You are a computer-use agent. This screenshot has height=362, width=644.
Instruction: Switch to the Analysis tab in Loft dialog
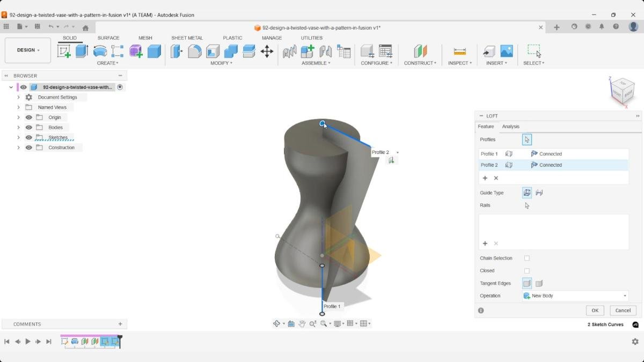(x=510, y=126)
